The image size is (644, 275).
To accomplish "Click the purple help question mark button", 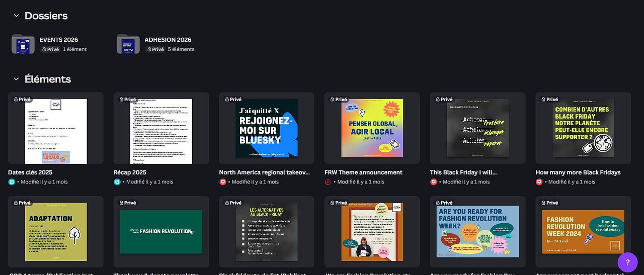I will point(627,262).
